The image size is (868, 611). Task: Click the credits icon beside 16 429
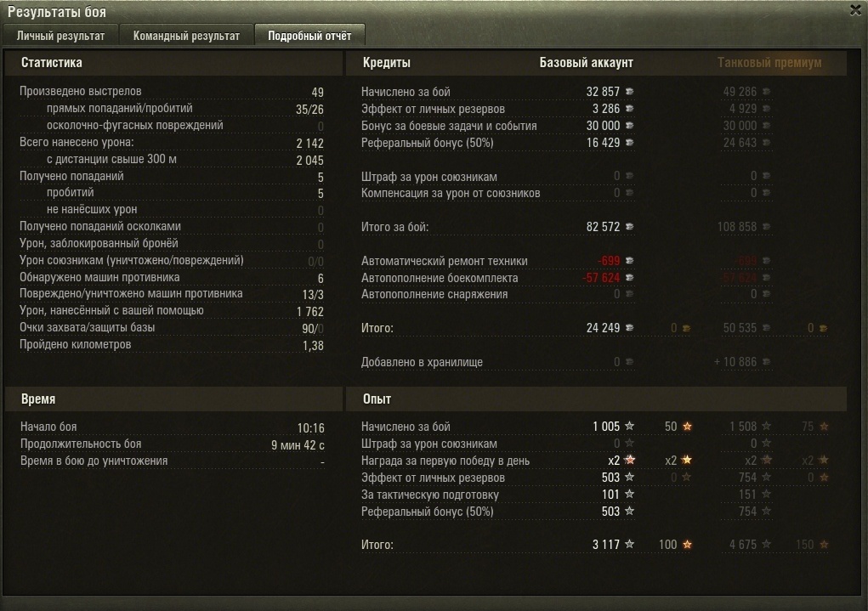tap(629, 143)
